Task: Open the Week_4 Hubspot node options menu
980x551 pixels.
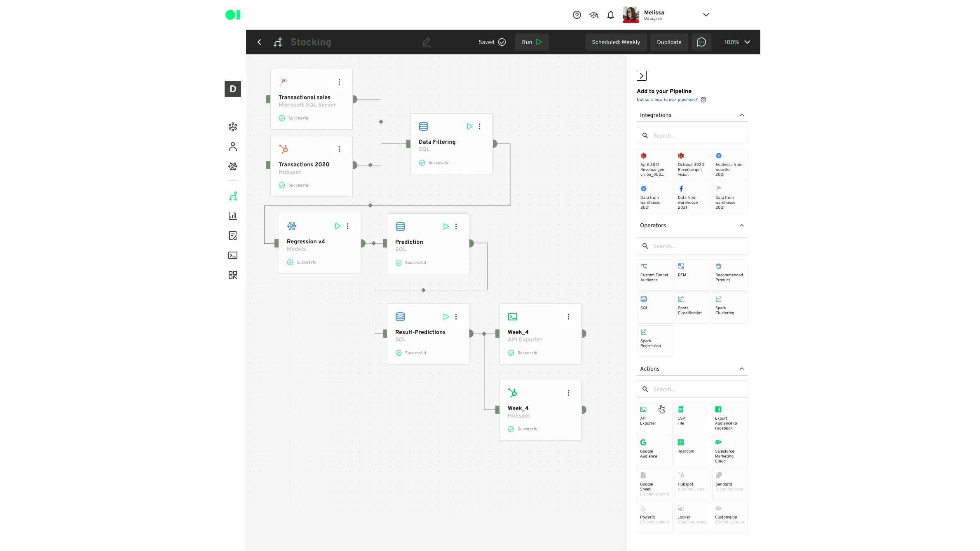Action: click(568, 393)
